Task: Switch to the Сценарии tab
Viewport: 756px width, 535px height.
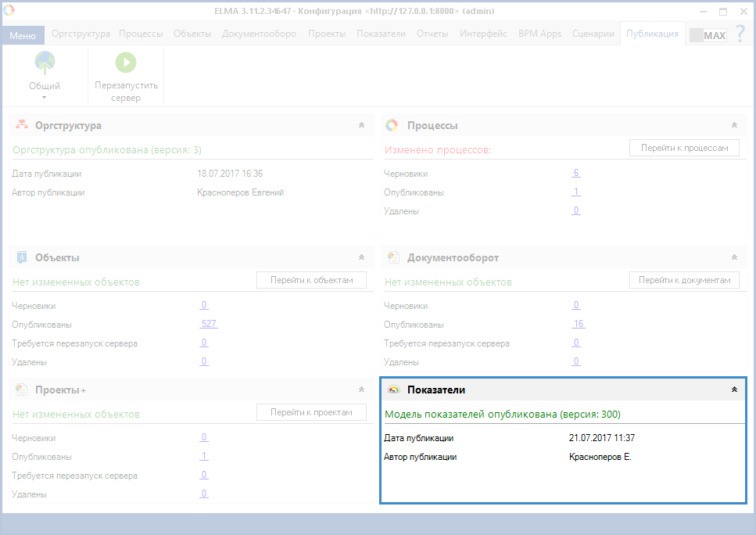Action: [593, 34]
